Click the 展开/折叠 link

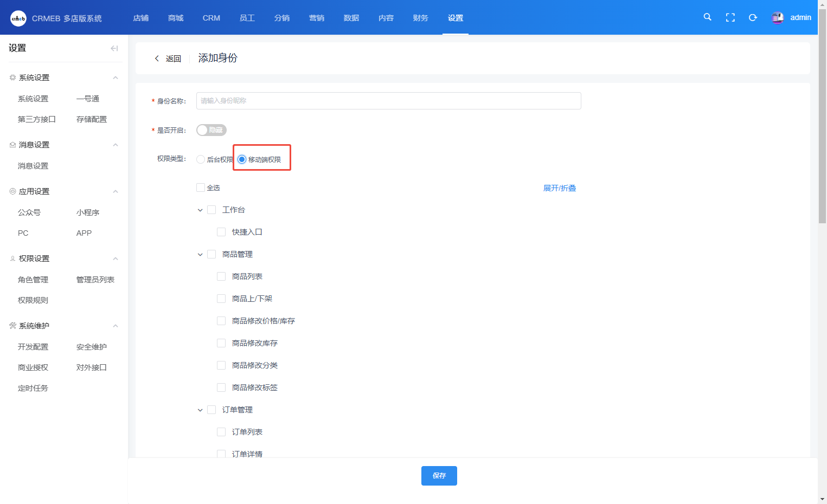click(559, 188)
